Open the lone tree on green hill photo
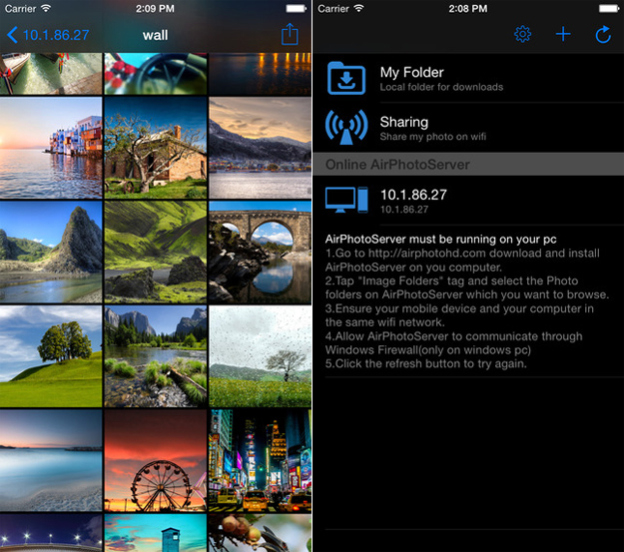 tap(51, 355)
